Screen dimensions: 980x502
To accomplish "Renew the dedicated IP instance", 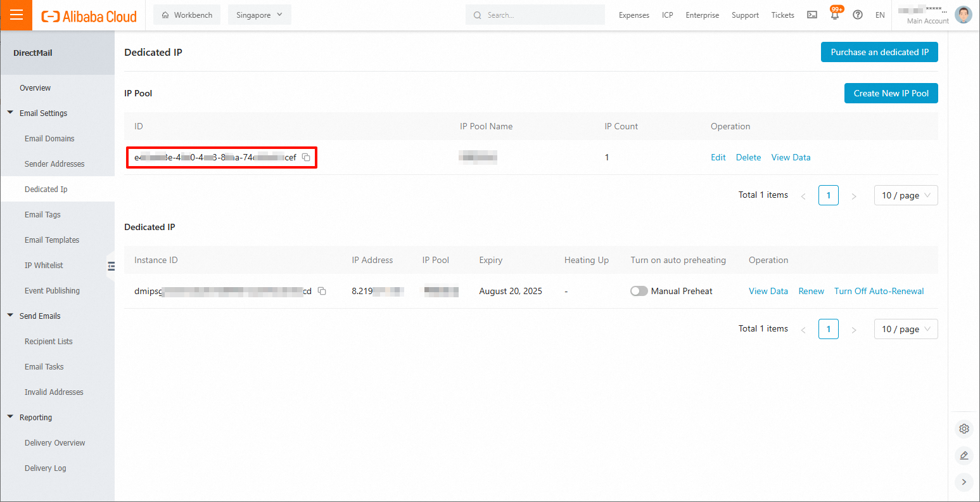I will point(811,291).
